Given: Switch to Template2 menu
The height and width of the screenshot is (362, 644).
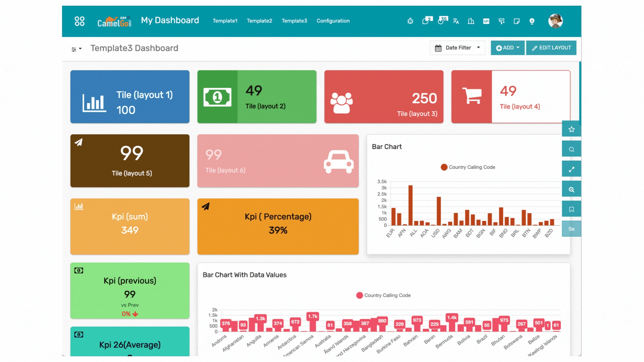Looking at the screenshot, I should point(259,21).
